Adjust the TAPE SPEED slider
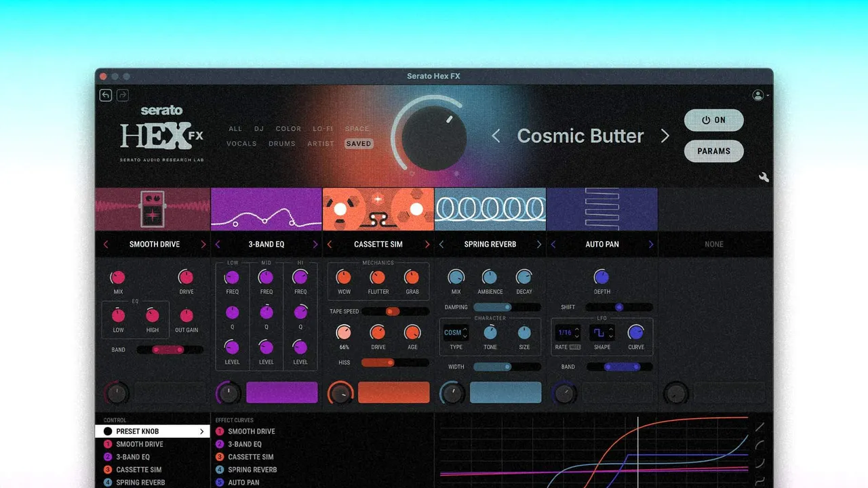 point(395,312)
